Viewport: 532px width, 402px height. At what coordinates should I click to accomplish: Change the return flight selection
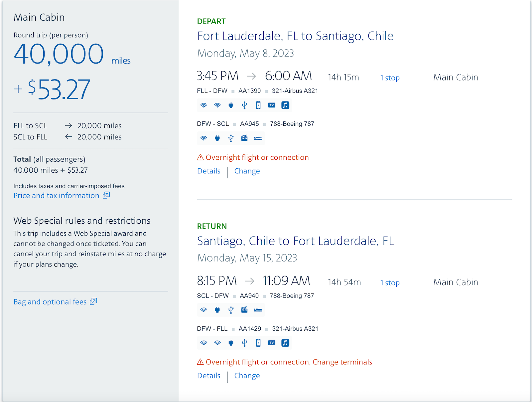[247, 375]
